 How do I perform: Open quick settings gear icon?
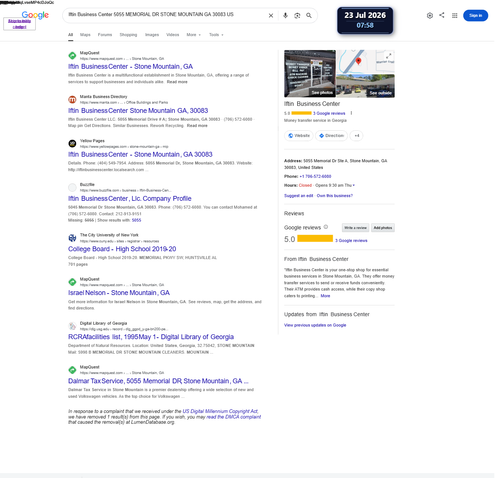tap(430, 16)
